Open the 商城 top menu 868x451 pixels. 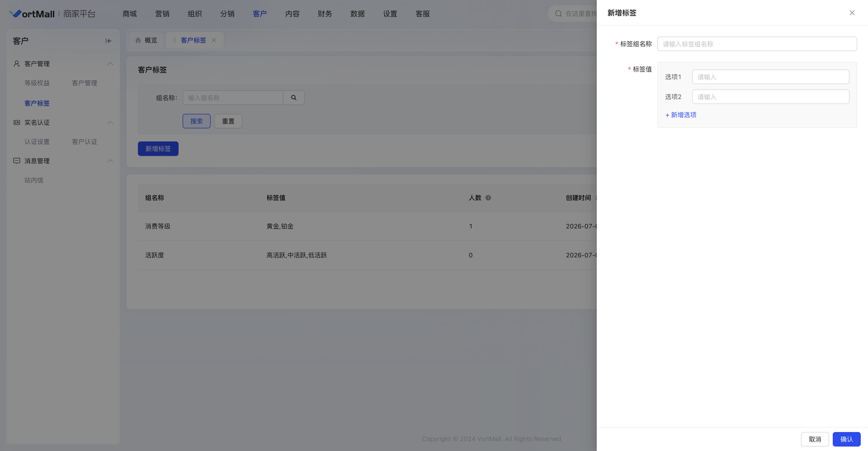coord(130,14)
